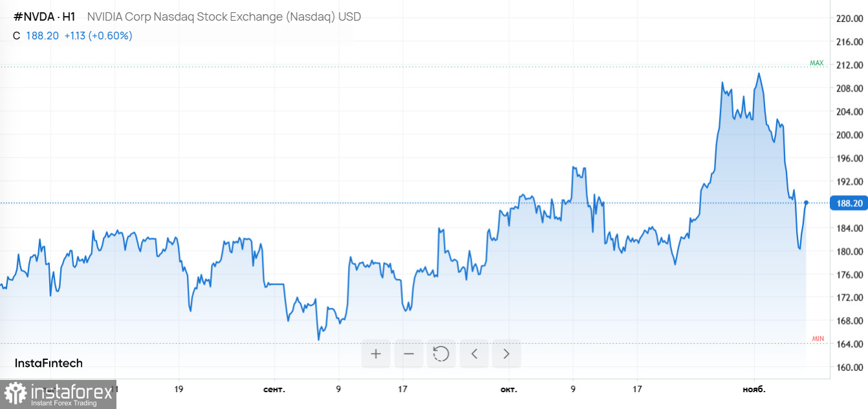Select the нояб. date on time axis
Viewport: 868px width, 409px height.
(x=754, y=390)
